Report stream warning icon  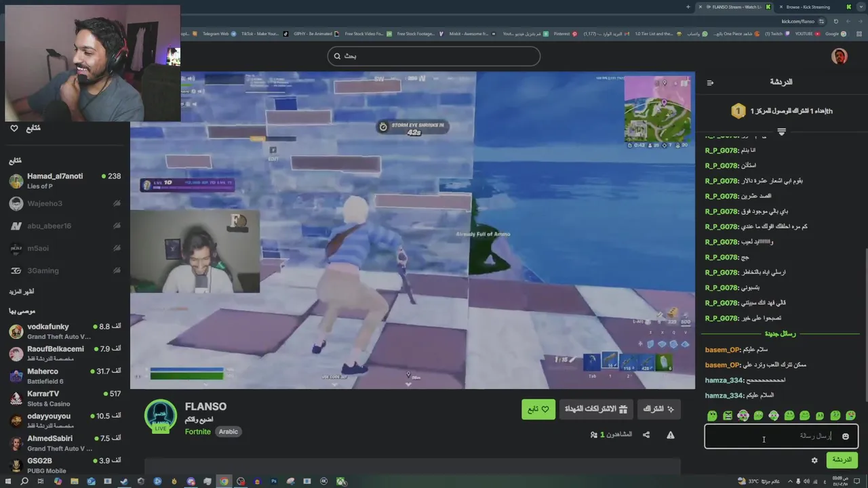click(x=671, y=435)
